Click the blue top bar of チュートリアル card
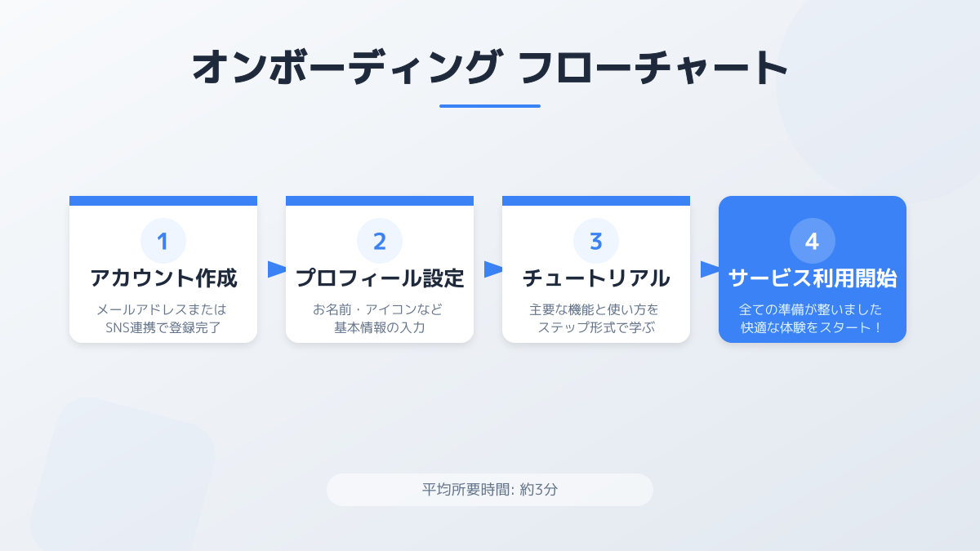This screenshot has width=980, height=551. click(596, 201)
